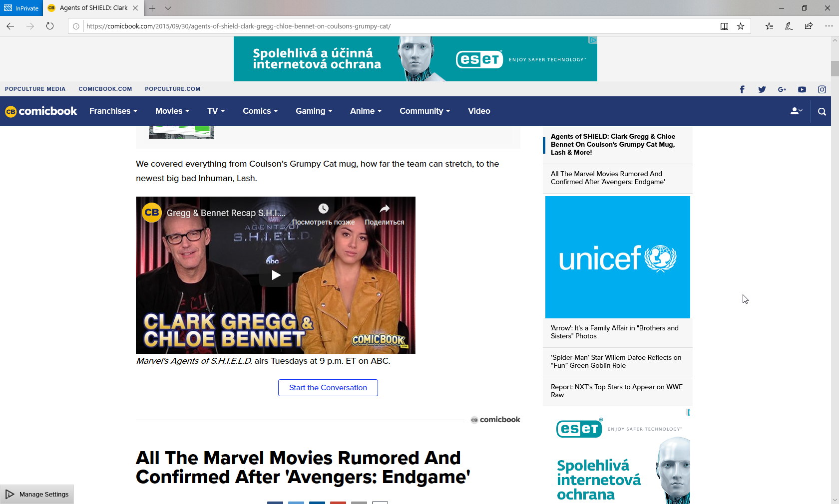Click the address bar URL field

coord(400,26)
